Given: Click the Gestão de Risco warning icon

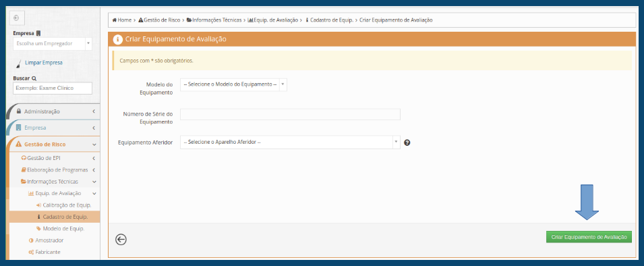Looking at the screenshot, I should click(x=18, y=144).
